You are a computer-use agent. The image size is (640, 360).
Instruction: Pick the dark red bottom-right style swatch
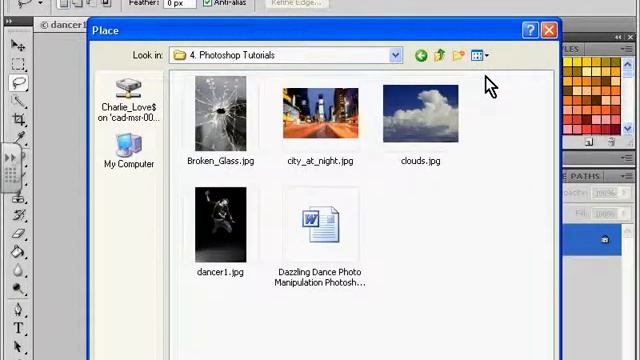(616, 129)
